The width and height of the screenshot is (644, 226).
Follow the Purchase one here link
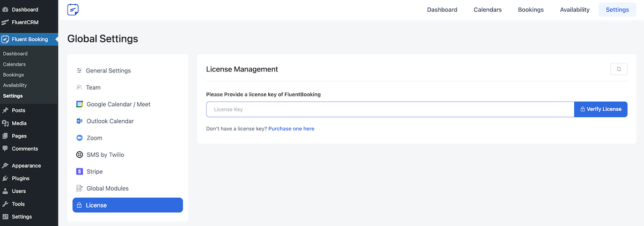tap(291, 129)
